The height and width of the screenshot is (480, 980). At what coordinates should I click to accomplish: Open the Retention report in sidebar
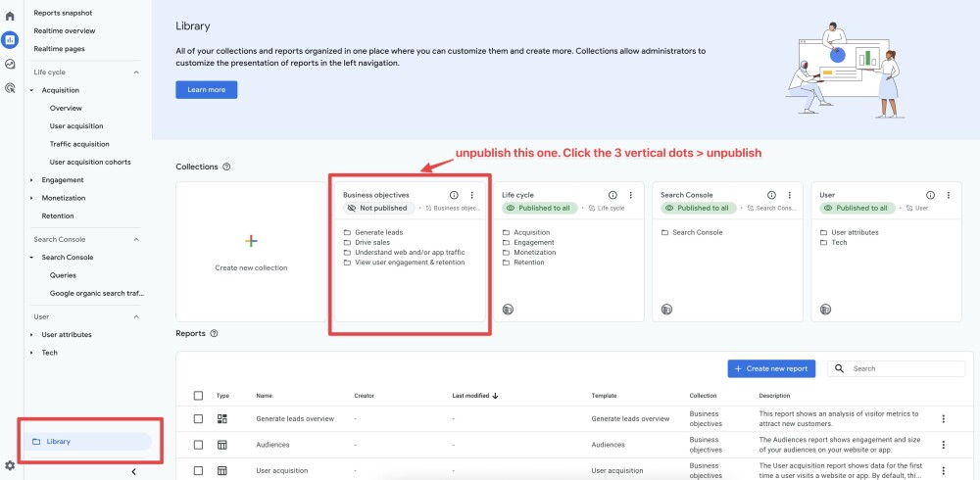point(58,216)
